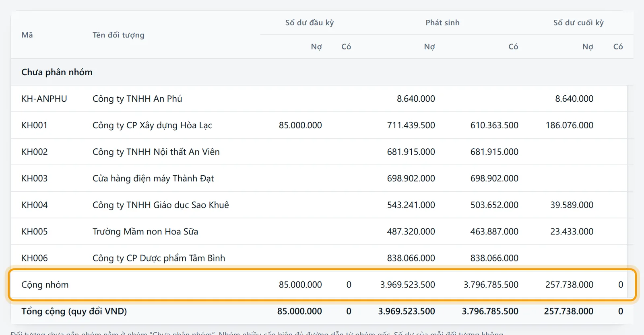Click KH001 code cell
The width and height of the screenshot is (644, 335).
[x=34, y=125]
